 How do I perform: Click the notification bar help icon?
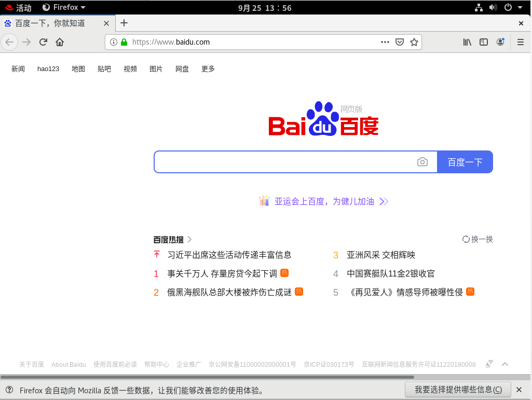point(9,390)
